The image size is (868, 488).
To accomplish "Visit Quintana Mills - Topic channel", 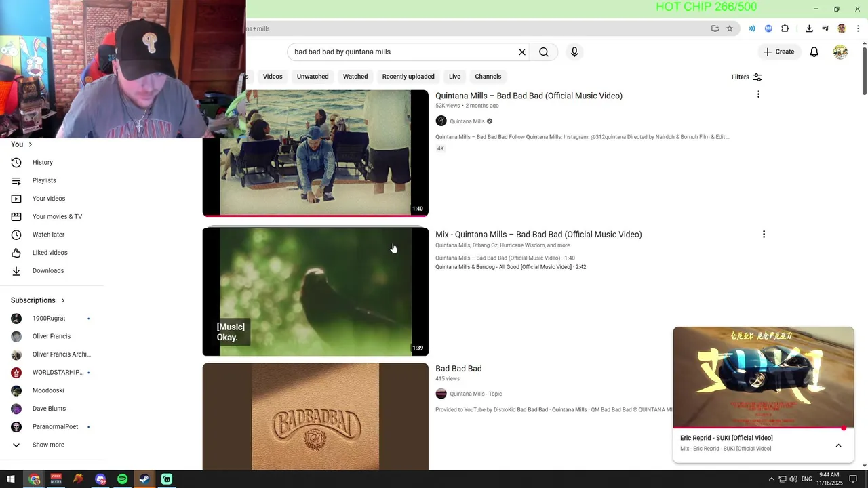I will coord(475,394).
